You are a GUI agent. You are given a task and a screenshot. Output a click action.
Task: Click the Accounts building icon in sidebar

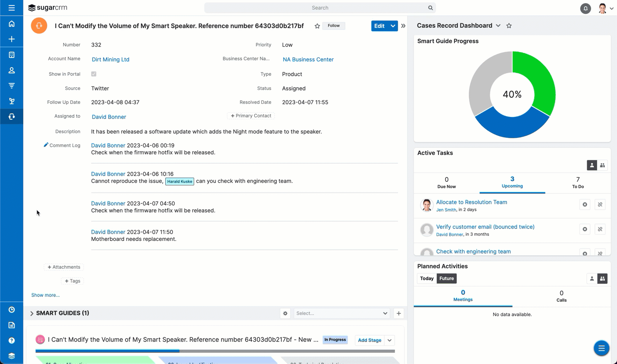pos(12,55)
